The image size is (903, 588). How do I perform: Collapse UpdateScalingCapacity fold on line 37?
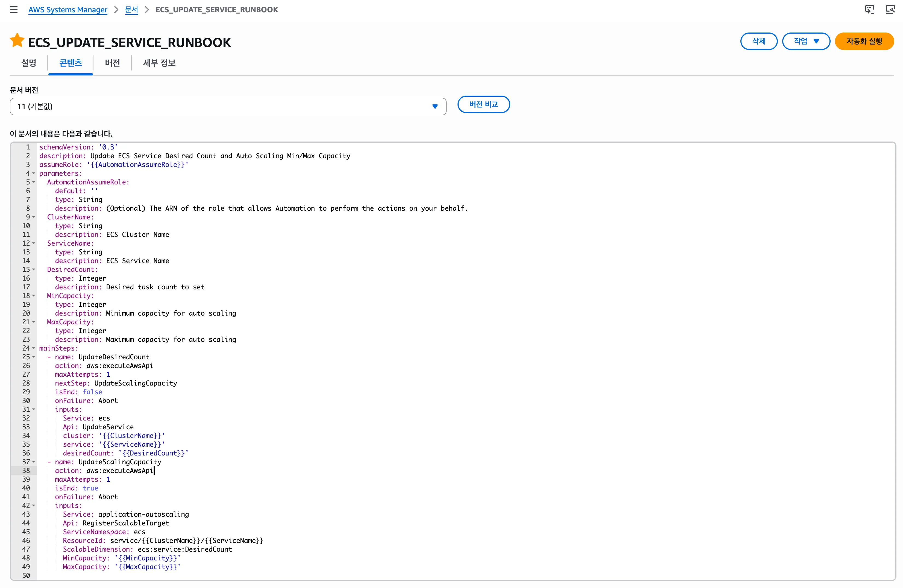(x=33, y=462)
